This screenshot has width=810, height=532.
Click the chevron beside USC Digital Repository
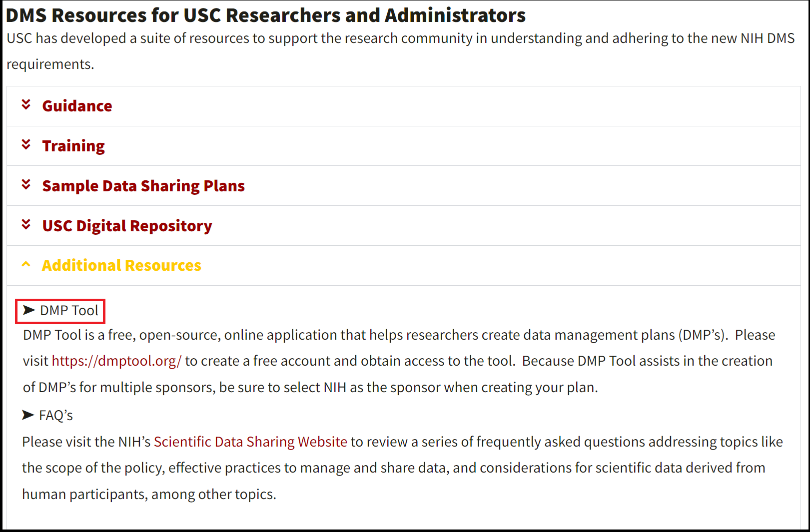coord(25,225)
